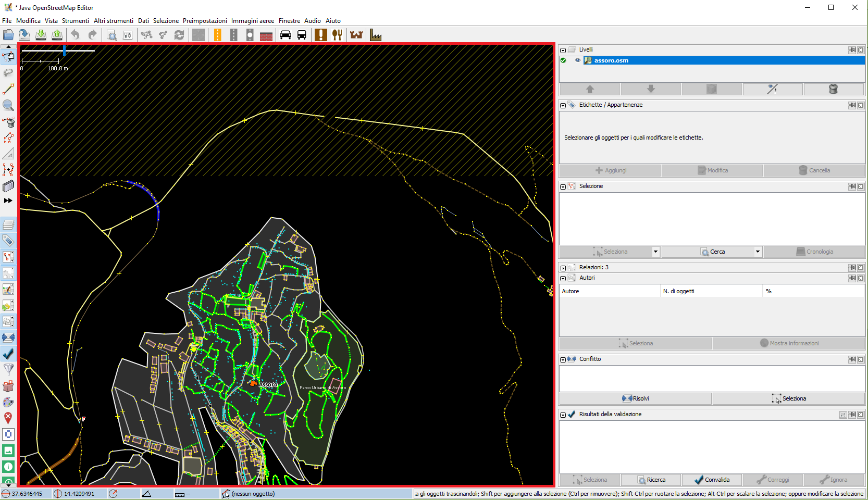Screen dimensions: 868x500
Task: Open the JOSM preferences icon
Action: pyautogui.click(x=128, y=35)
